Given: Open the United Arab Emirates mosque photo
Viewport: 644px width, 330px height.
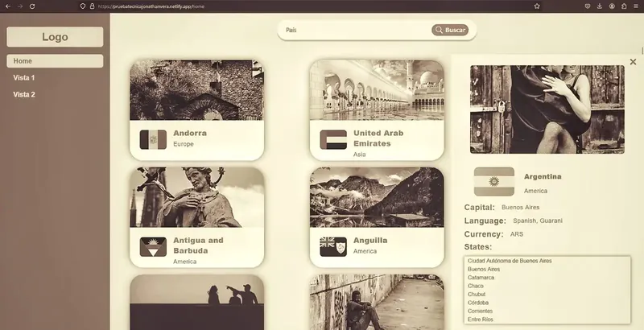Looking at the screenshot, I should (377, 90).
